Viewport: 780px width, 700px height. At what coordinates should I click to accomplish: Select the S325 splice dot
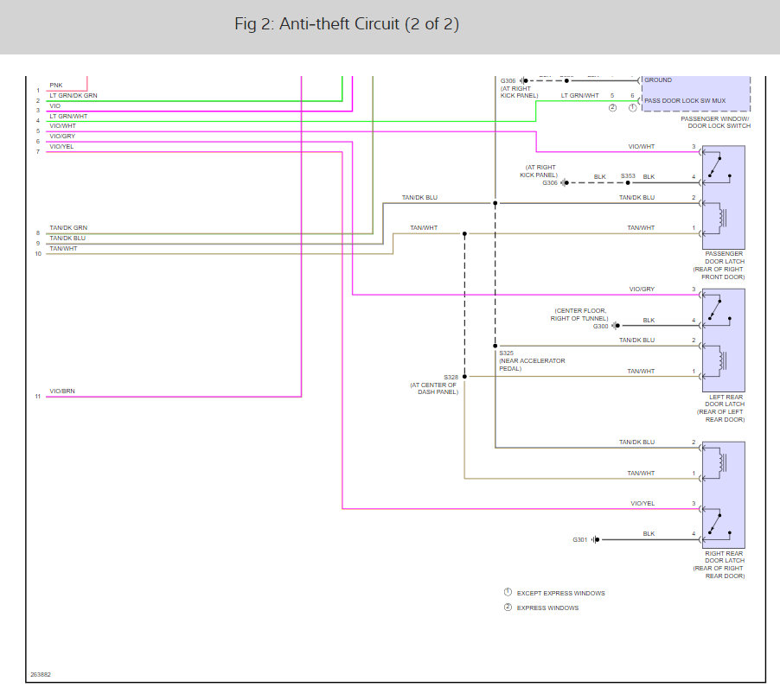[x=495, y=346]
